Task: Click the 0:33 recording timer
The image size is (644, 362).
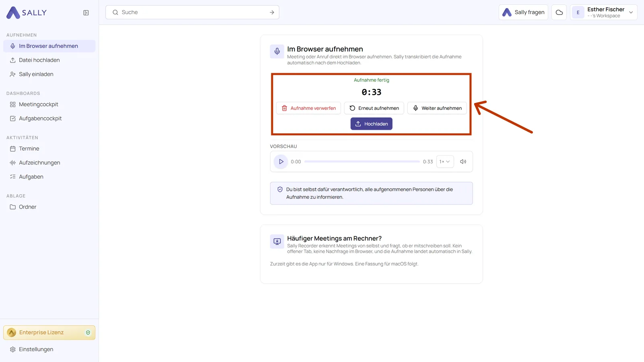Action: (372, 92)
